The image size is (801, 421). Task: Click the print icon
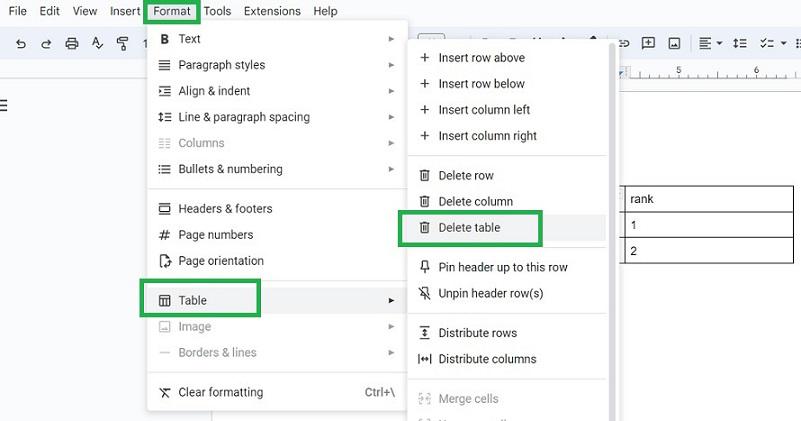[72, 43]
